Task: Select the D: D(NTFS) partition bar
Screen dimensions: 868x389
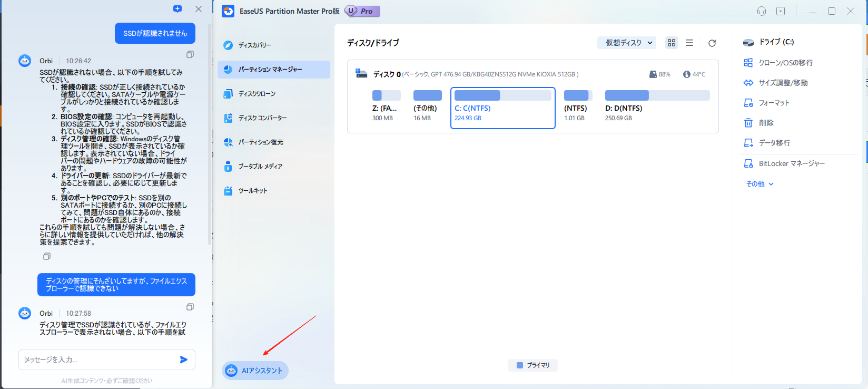Action: coord(657,95)
